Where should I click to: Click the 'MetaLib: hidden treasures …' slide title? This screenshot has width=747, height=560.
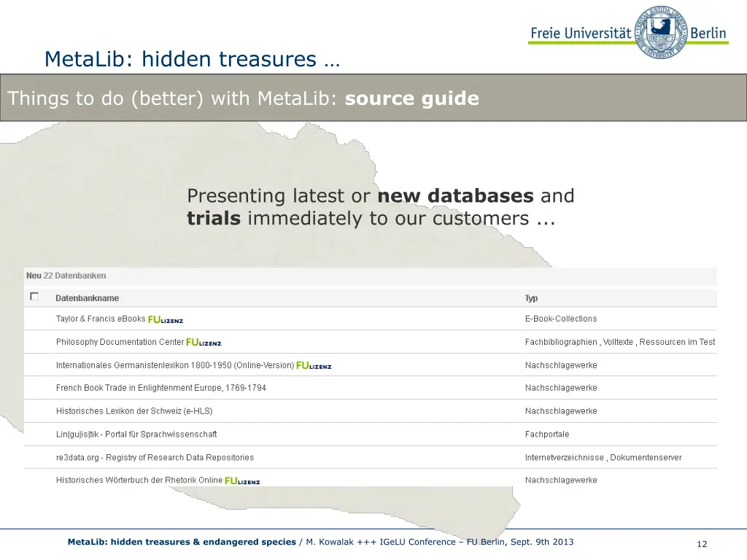point(192,59)
